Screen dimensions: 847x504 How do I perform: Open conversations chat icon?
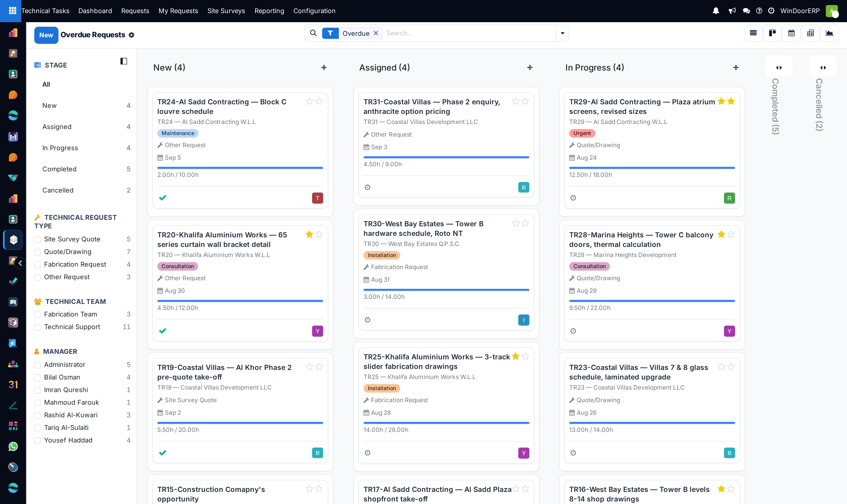coord(746,11)
